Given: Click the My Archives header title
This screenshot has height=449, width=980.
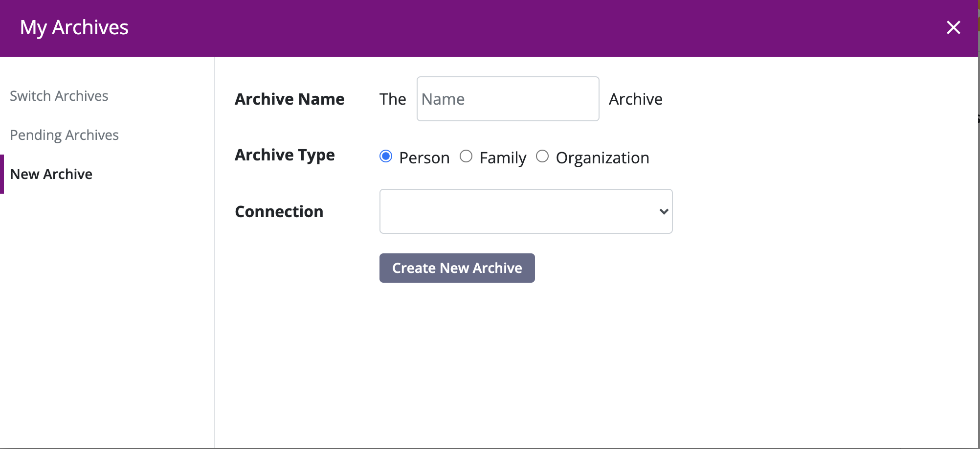Looking at the screenshot, I should 74,27.
